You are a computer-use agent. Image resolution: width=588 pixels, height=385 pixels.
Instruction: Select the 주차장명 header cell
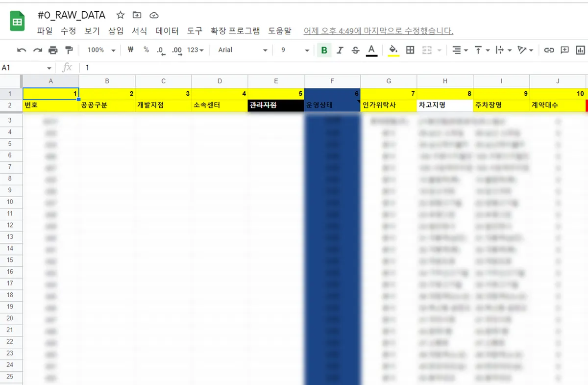502,105
